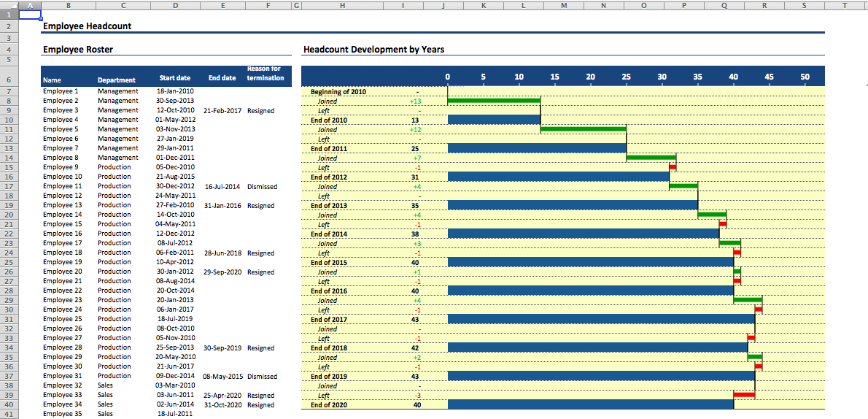868x419 pixels.
Task: Click the end date 31-Oct-2020
Action: click(222, 404)
